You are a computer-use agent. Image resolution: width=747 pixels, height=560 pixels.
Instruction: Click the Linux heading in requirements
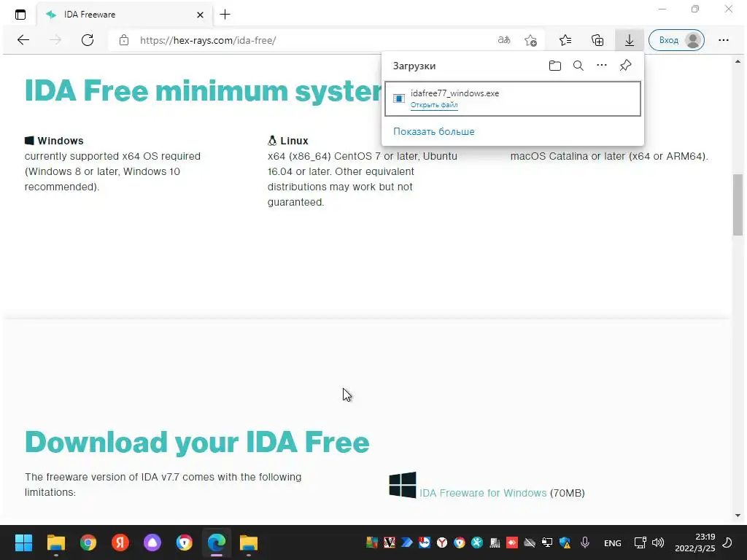(x=294, y=141)
